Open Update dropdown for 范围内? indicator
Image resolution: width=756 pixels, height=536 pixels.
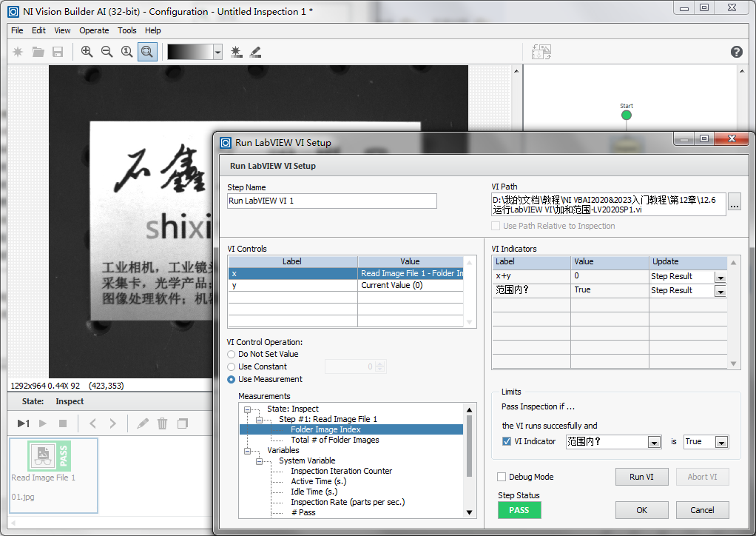click(x=720, y=292)
